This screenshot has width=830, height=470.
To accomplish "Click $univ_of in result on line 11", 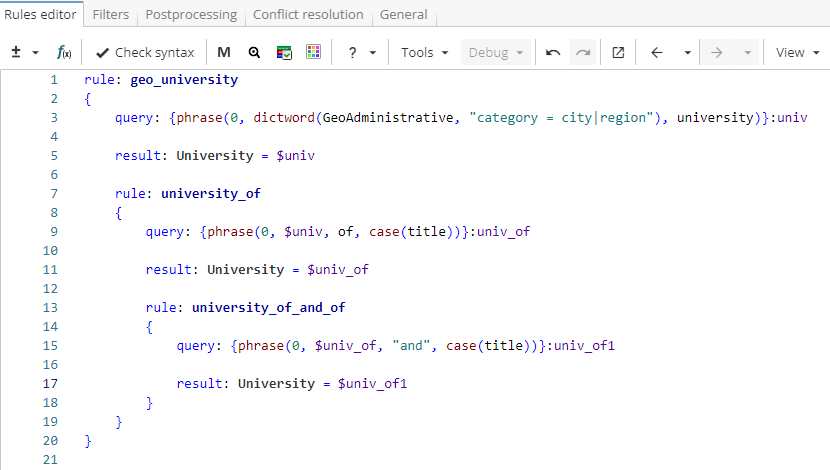I will click(338, 270).
